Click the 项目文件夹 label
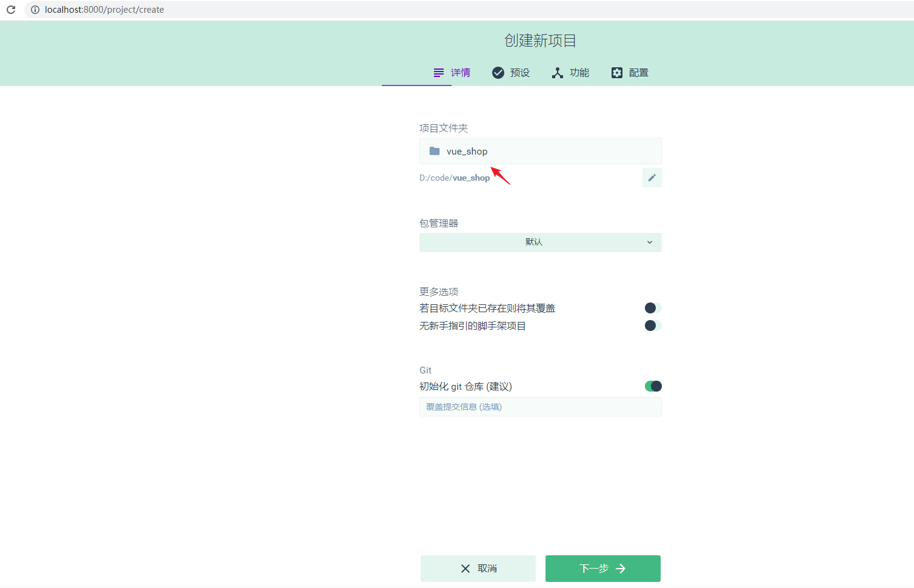The height and width of the screenshot is (588, 914). point(444,128)
